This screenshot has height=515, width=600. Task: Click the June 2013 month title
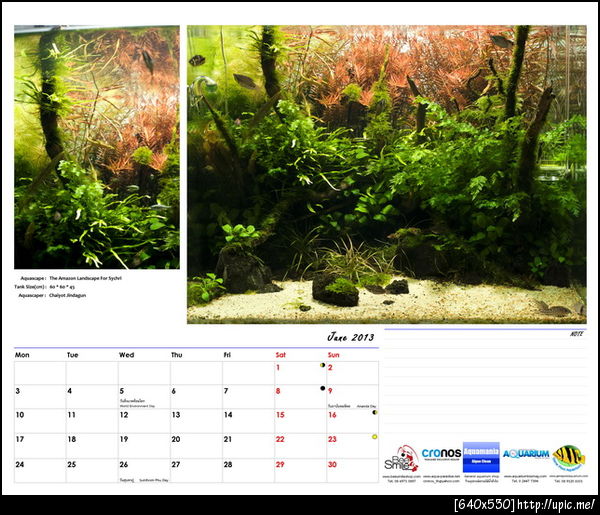351,337
